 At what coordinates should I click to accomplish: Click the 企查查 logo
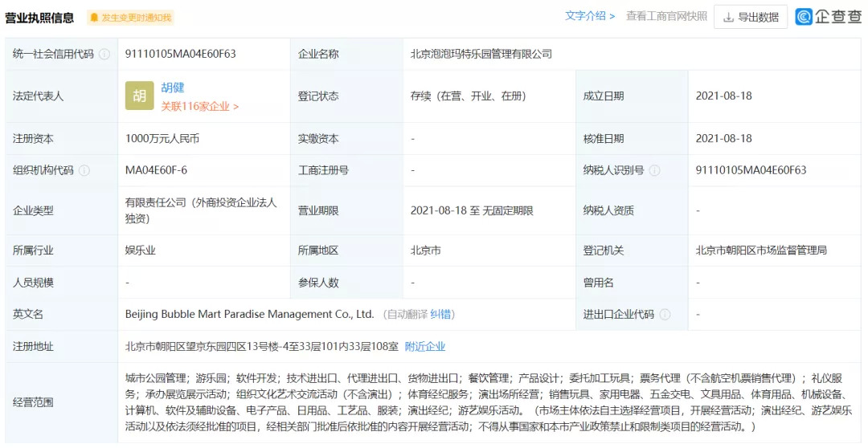(829, 17)
